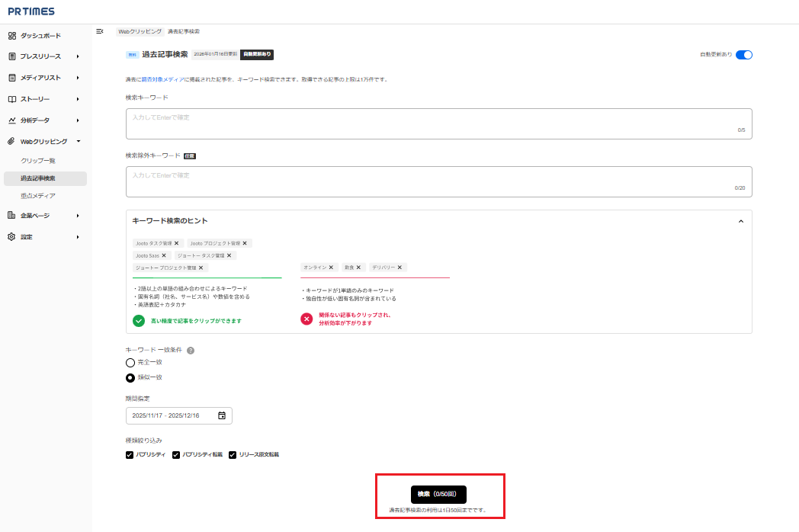Remove the 'オンライン' tag via its X
The width and height of the screenshot is (799, 532).
click(331, 268)
